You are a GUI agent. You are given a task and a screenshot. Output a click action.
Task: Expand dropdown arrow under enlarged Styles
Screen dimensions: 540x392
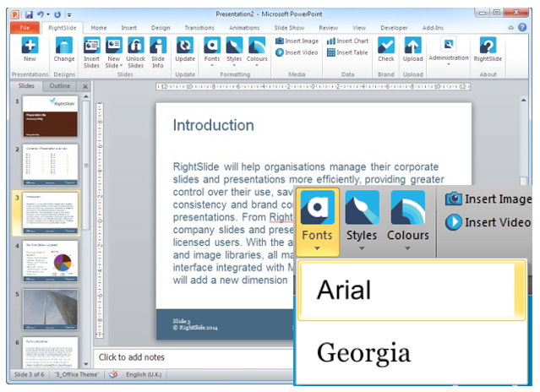point(362,248)
